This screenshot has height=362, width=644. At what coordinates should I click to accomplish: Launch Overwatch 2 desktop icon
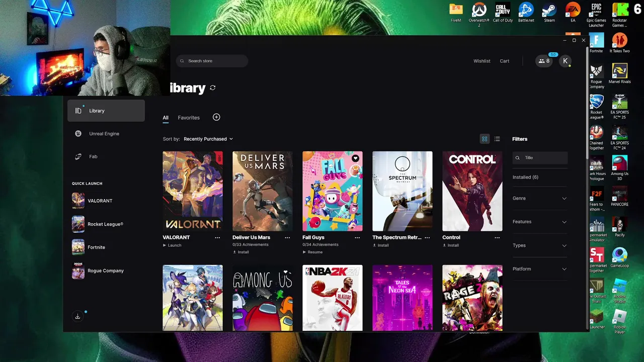[479, 15]
